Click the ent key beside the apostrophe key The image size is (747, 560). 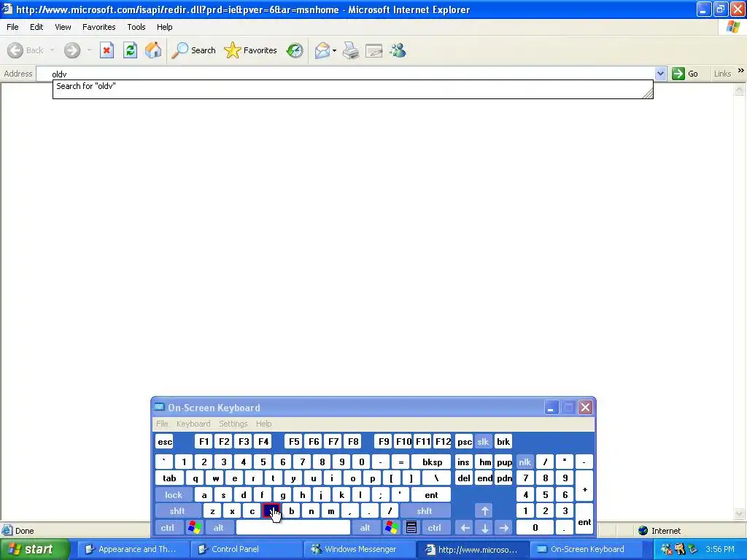[431, 495]
